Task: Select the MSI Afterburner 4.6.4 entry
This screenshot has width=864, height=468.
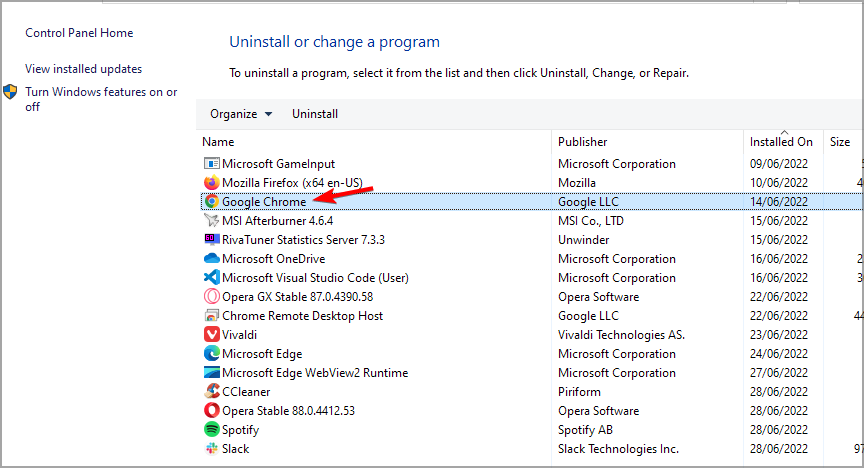Action: coord(278,220)
